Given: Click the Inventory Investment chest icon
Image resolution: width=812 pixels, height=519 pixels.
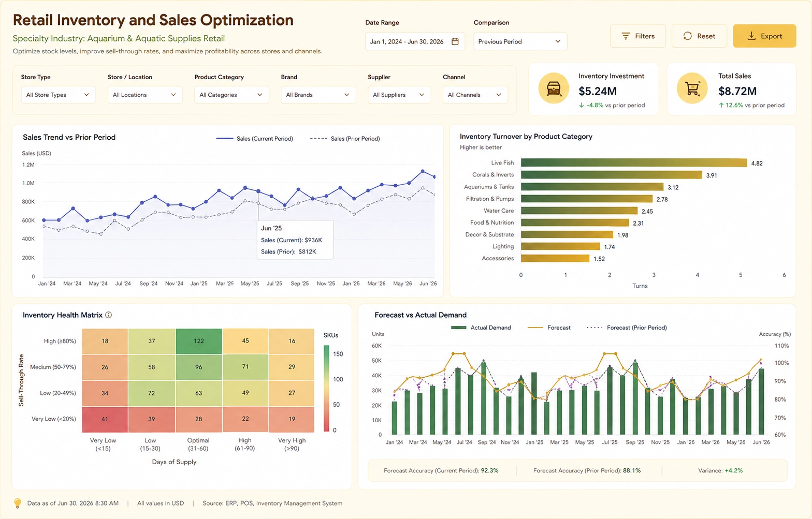Looking at the screenshot, I should click(x=554, y=88).
